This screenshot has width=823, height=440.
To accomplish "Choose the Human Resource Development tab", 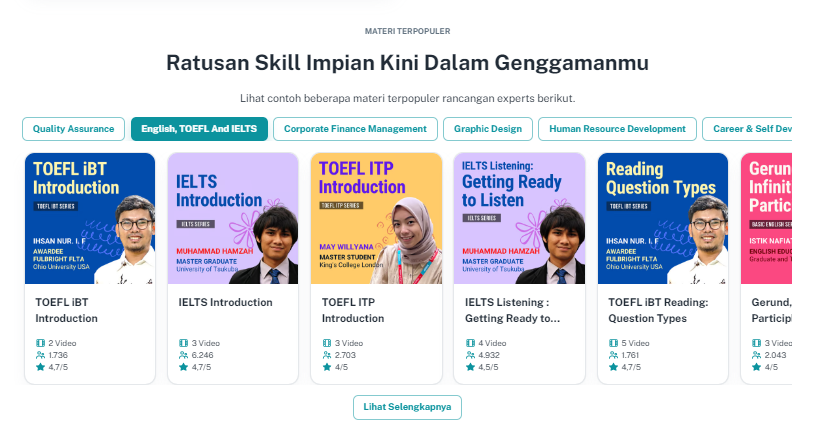I will pos(617,129).
